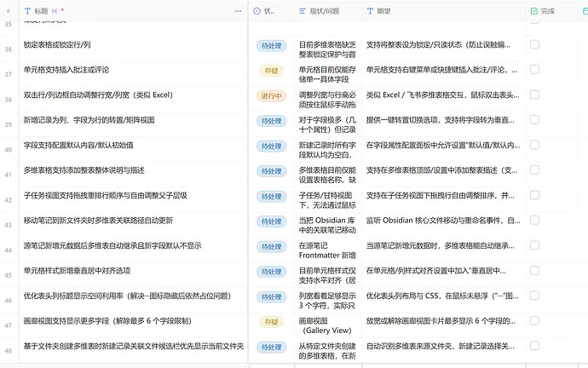The image size is (588, 368).
Task: Click 现状 cell "调整列宽与行高必须按住鼠标手动拖"
Action: 327,100
